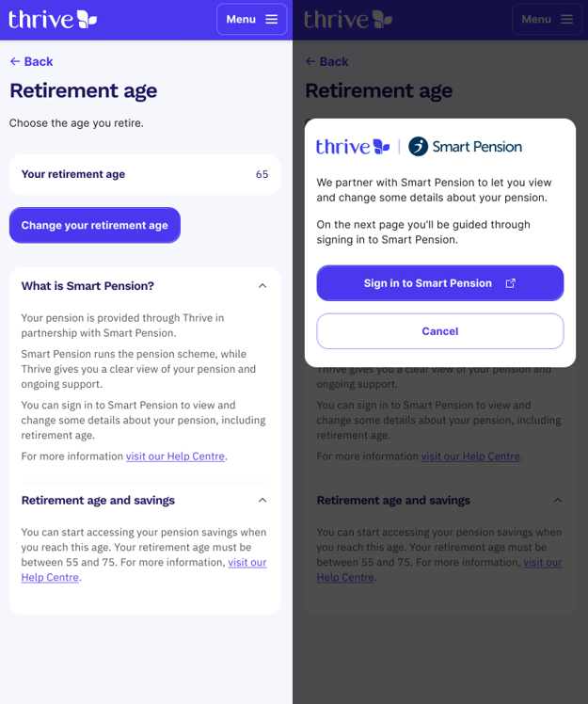Open the Menu hamburger icon
Image resolution: width=588 pixels, height=704 pixels.
(x=272, y=19)
